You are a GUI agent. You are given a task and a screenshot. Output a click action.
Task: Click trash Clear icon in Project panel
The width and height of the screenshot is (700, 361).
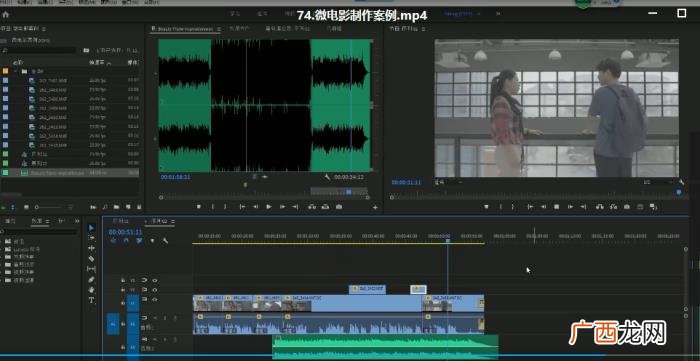(x=139, y=207)
